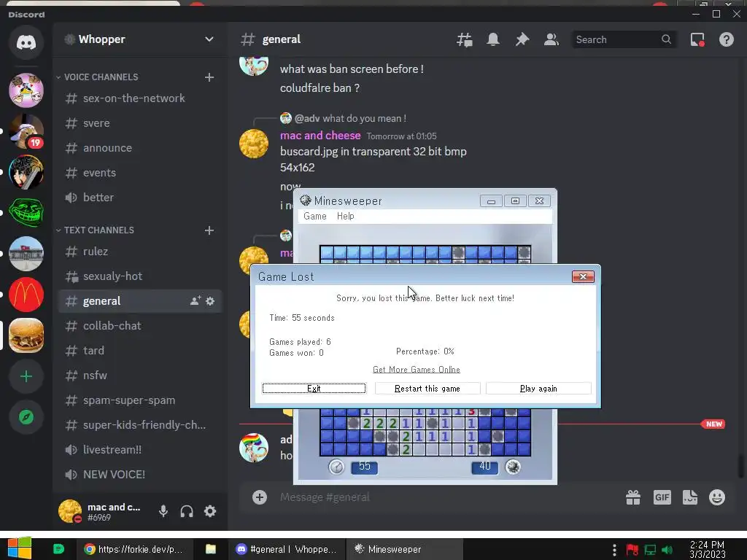Open User Settings gear icon
This screenshot has width=747, height=560.
(210, 511)
